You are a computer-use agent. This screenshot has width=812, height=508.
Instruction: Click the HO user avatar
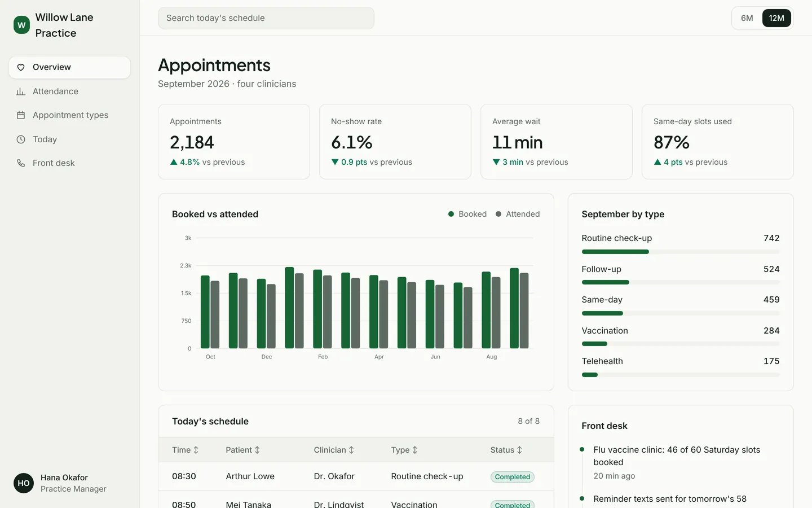24,483
